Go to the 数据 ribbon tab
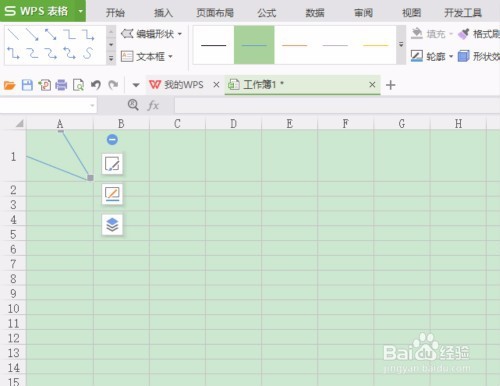Viewport: 500px width, 386px height. click(315, 13)
